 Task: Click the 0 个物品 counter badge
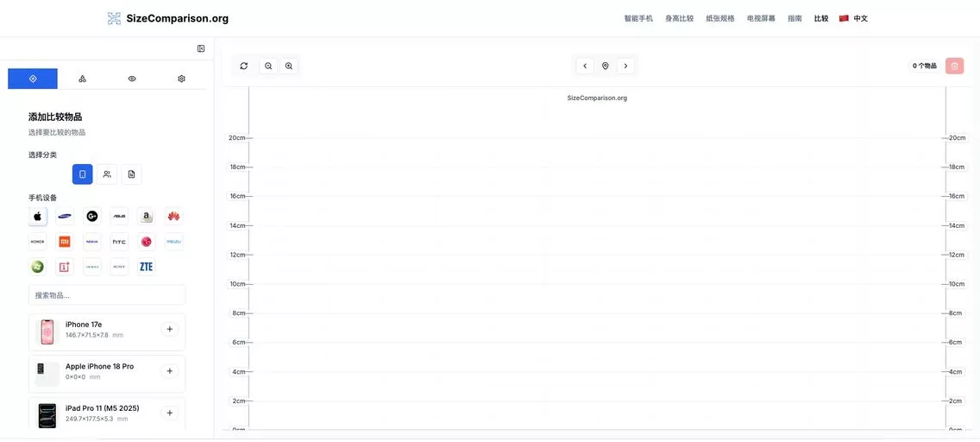point(925,66)
